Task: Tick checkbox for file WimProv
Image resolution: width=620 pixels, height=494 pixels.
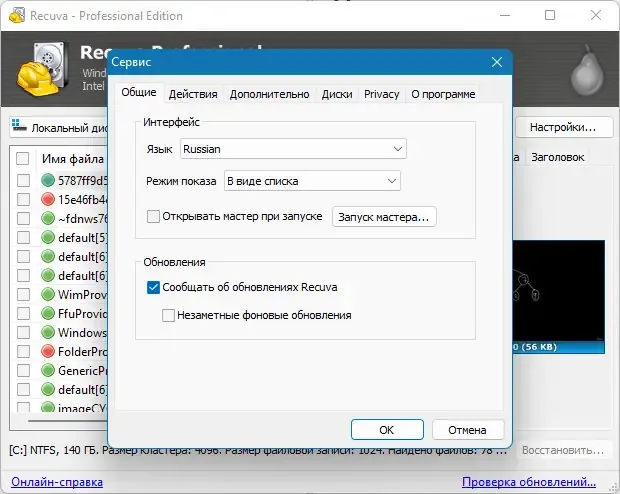Action: coord(23,294)
